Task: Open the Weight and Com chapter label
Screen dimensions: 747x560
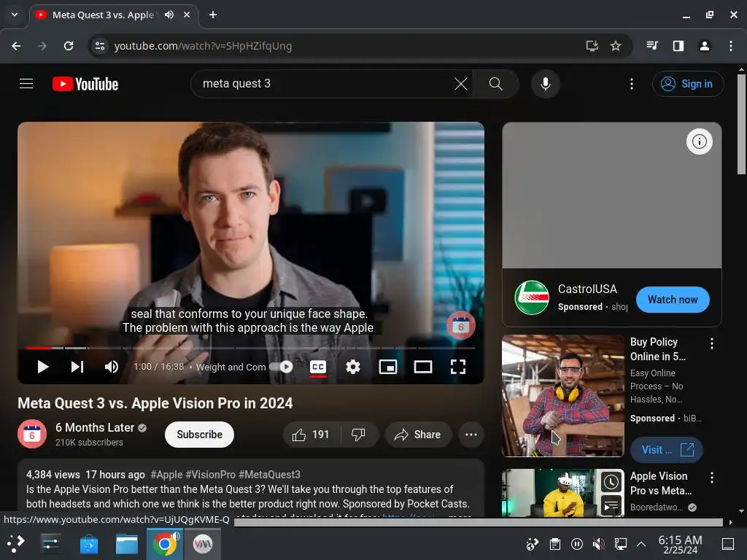Action: point(231,367)
